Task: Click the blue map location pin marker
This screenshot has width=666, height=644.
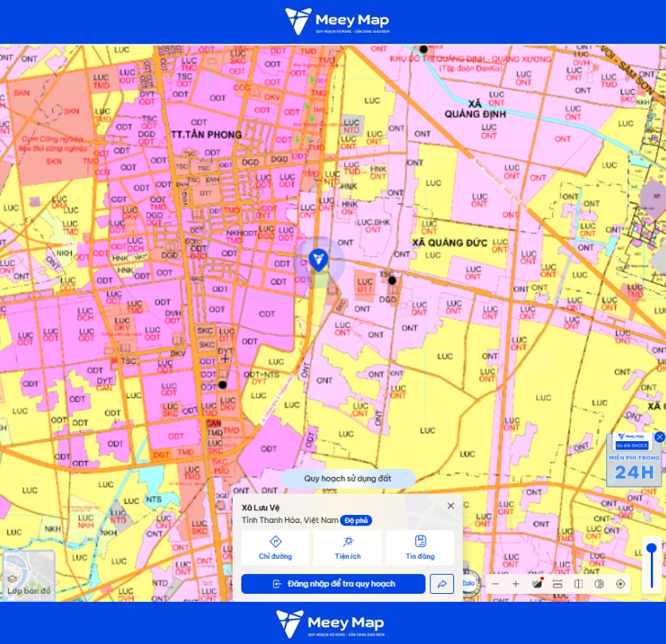Action: tap(318, 260)
